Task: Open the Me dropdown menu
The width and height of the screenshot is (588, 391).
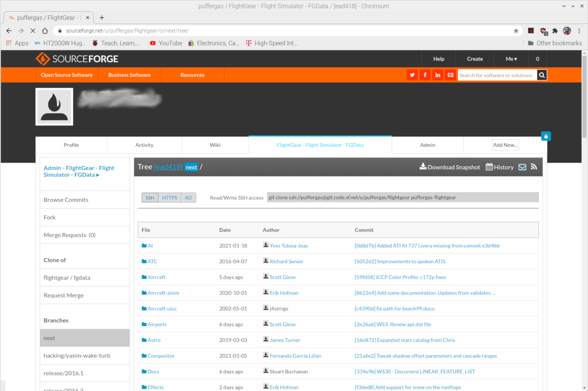Action: click(x=511, y=59)
